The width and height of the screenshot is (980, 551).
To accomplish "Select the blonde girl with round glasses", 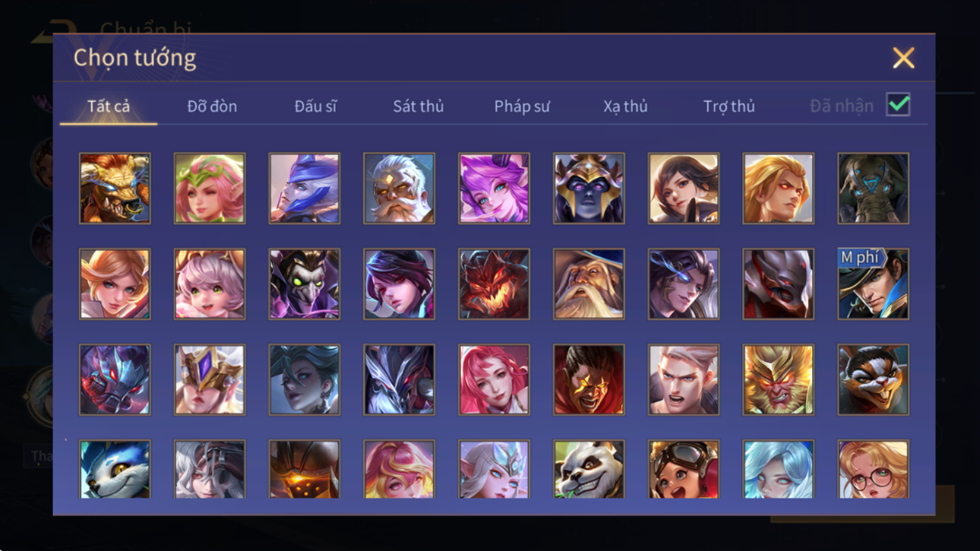I will (873, 469).
